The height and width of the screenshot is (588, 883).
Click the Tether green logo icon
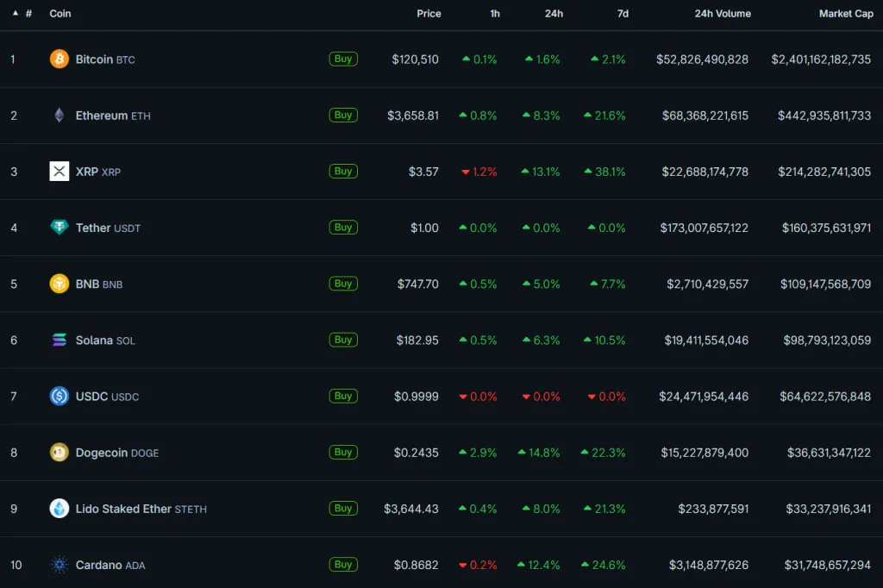pyautogui.click(x=59, y=228)
